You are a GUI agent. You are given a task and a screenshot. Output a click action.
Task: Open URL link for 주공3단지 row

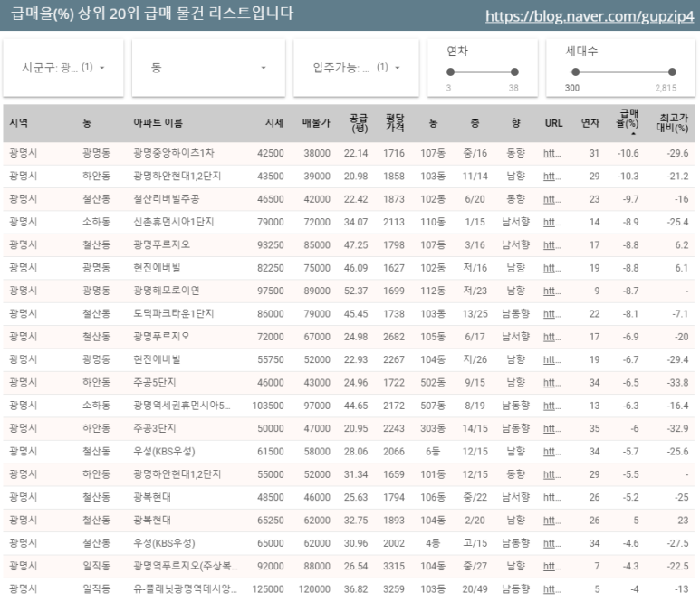551,428
